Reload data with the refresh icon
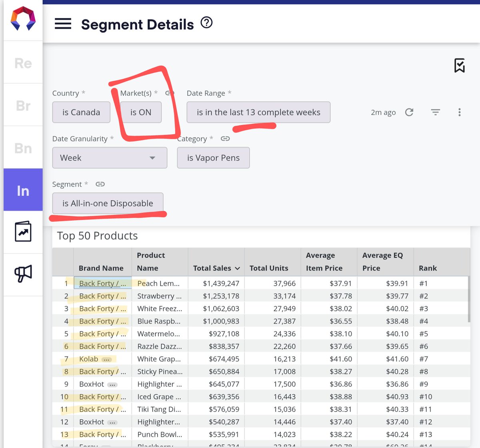The width and height of the screenshot is (480, 448). point(409,112)
